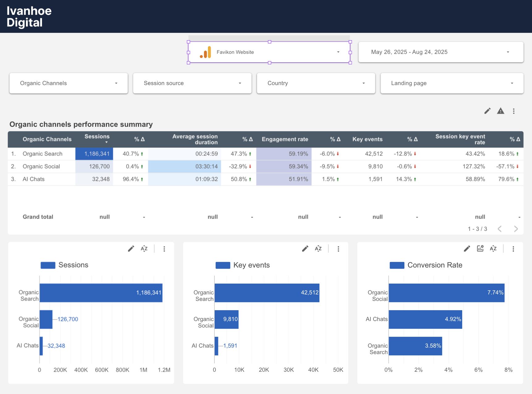Image resolution: width=532 pixels, height=394 pixels.
Task: Sort the Conversion Rate chart via AZ icon
Action: point(493,249)
